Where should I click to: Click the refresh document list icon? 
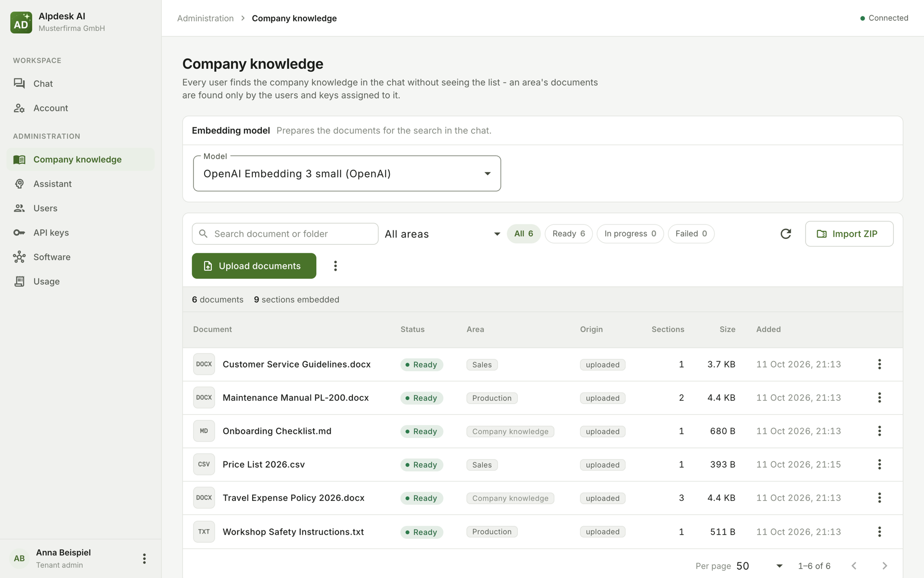(785, 234)
